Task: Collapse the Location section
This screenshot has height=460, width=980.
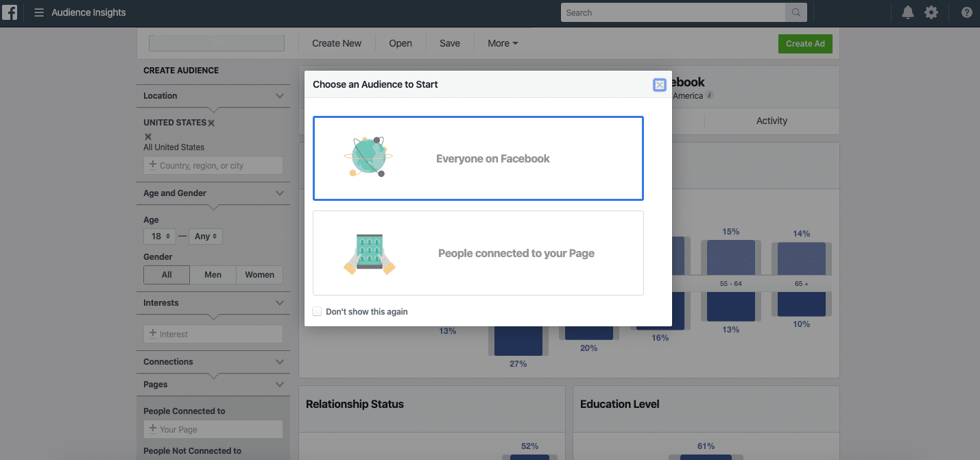Action: 279,96
